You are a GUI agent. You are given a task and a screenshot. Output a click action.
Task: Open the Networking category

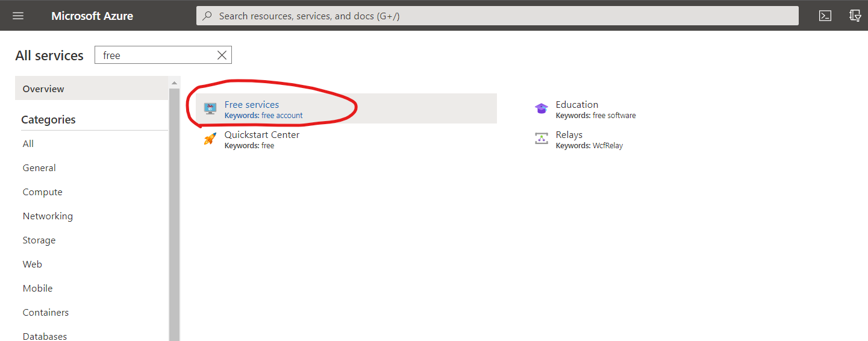48,216
